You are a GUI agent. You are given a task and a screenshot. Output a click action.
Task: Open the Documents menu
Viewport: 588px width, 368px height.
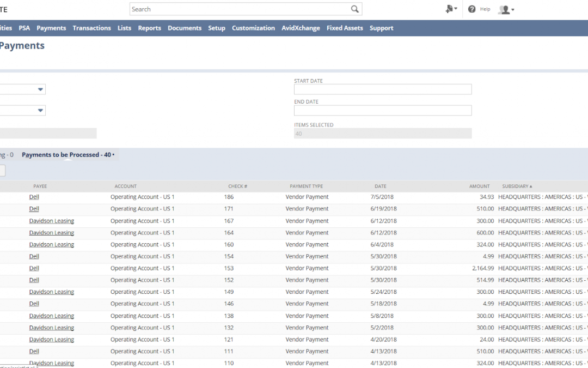coord(185,28)
